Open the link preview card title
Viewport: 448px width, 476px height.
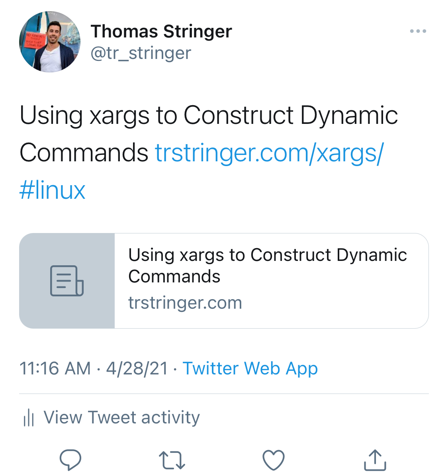point(267,265)
